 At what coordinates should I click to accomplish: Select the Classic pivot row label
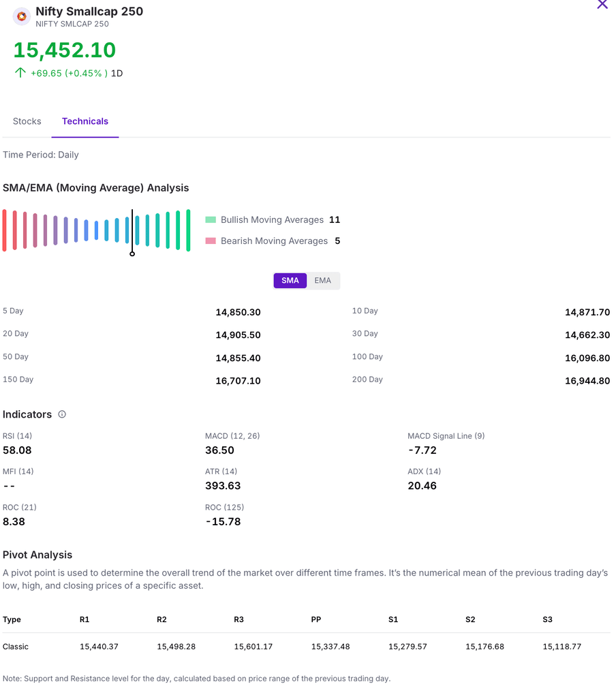click(x=16, y=647)
